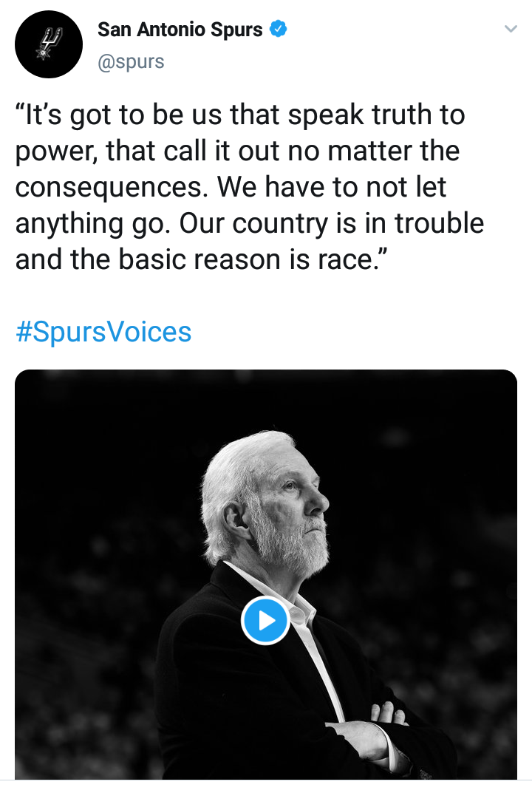Open the Spurs logo profile avatar

coord(47,46)
